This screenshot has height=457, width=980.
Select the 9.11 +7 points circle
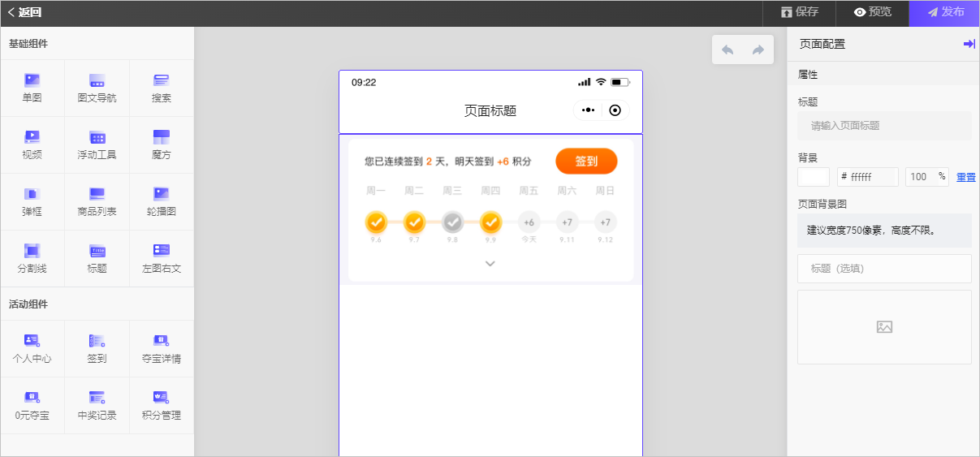567,222
